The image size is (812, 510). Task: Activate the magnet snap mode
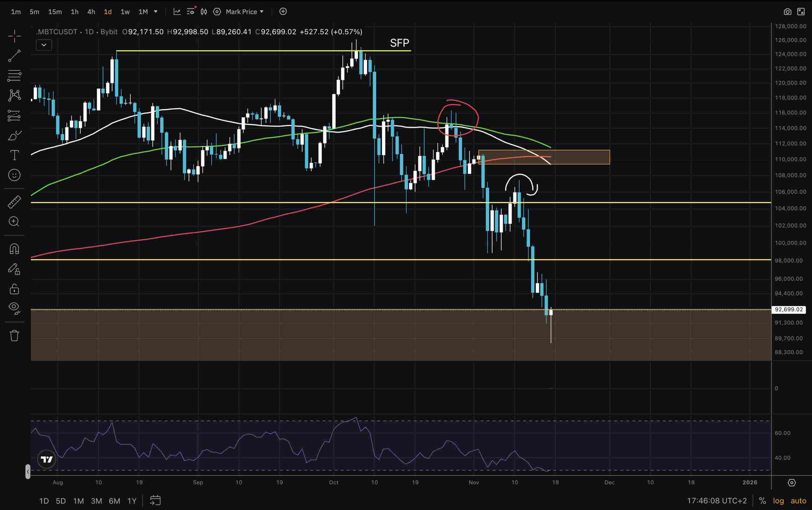[x=14, y=249]
